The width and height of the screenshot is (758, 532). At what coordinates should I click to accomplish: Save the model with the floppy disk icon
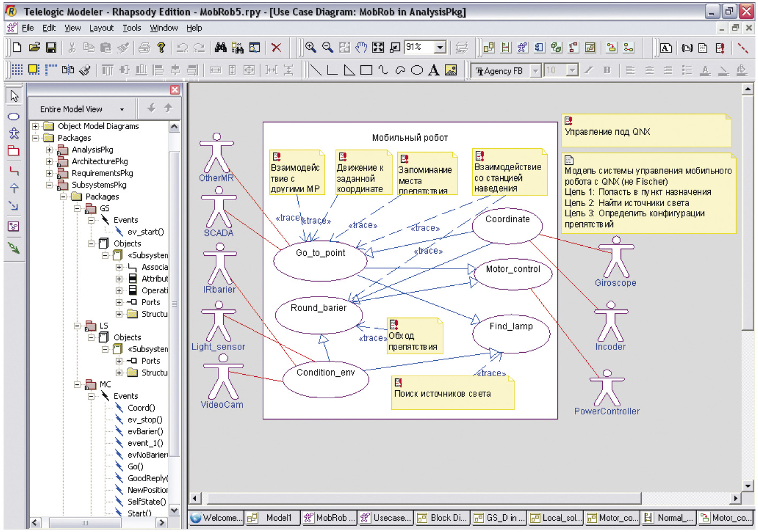click(51, 48)
